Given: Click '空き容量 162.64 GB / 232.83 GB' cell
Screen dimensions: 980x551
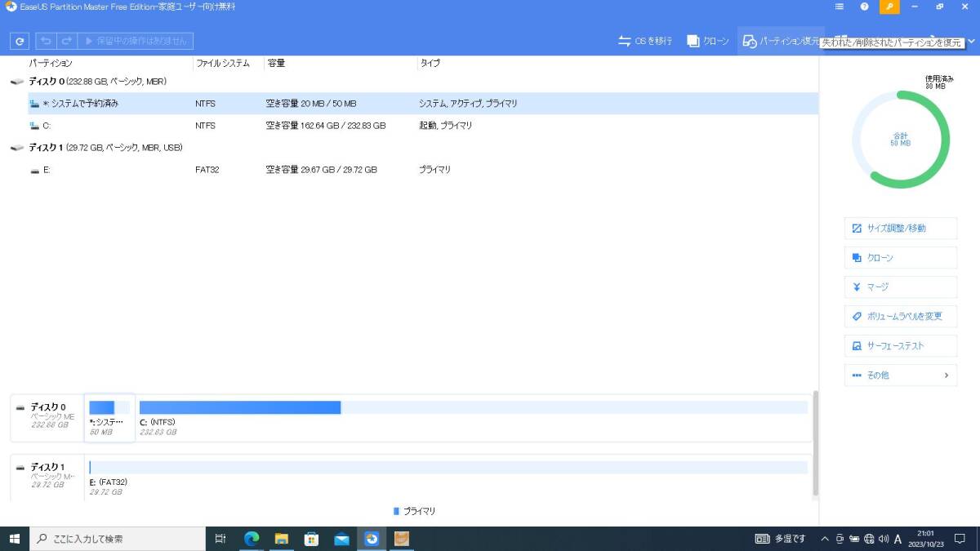Looking at the screenshot, I should (326, 126).
